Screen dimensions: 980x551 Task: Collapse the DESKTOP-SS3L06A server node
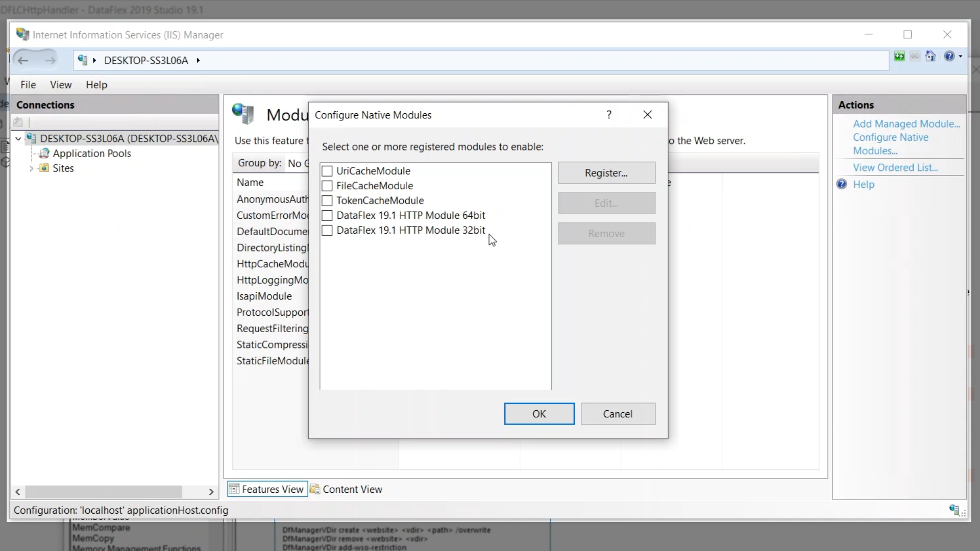pos(18,138)
